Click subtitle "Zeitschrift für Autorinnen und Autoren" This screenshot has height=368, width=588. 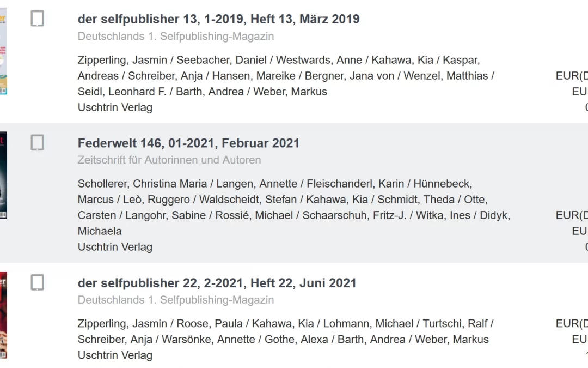coord(169,160)
